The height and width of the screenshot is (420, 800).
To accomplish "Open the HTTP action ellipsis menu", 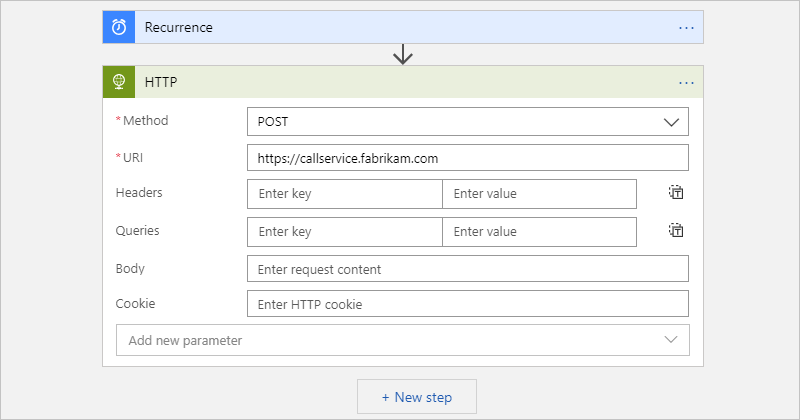I will pyautogui.click(x=686, y=82).
